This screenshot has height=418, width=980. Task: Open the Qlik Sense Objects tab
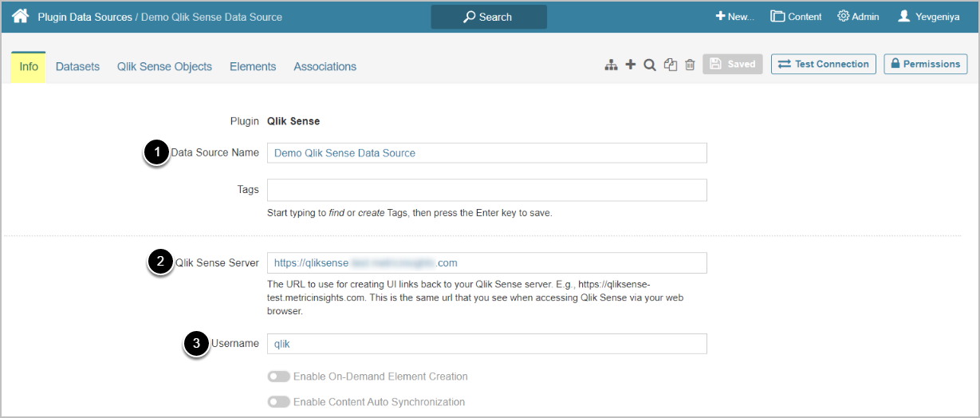[x=164, y=67]
